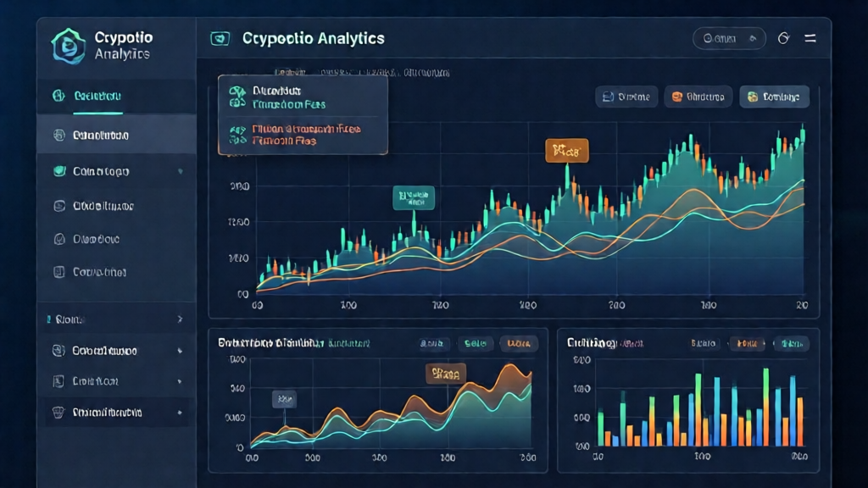Click the teal icon of the popup's first entry
The image size is (868, 488).
pyautogui.click(x=237, y=97)
